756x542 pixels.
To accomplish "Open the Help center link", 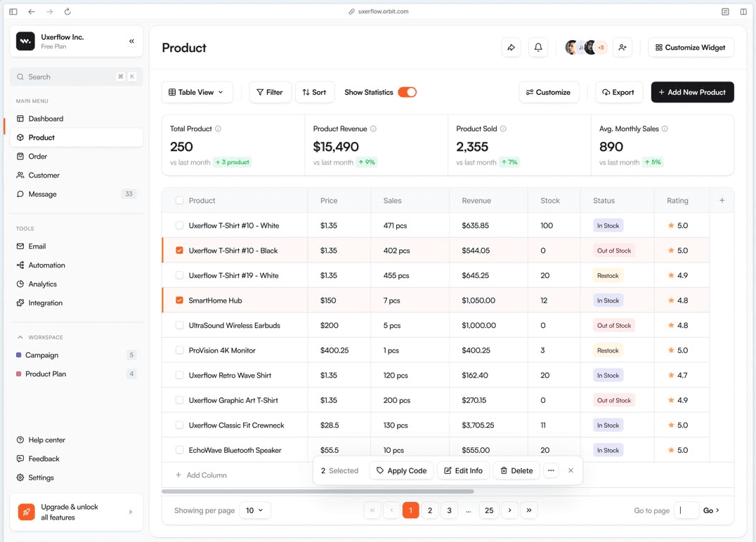I will tap(76, 440).
